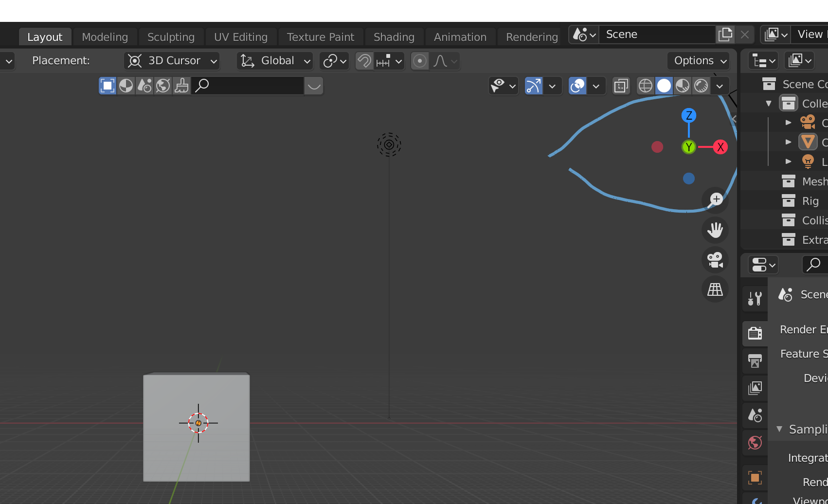828x504 pixels.
Task: Open the shading options dropdown arrow
Action: [720, 86]
